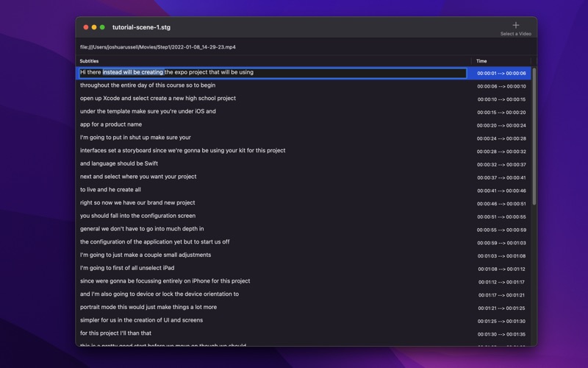This screenshot has height=368, width=588.
Task: Click time cell 00:00:28 --> 00:00:32
Action: pos(501,152)
